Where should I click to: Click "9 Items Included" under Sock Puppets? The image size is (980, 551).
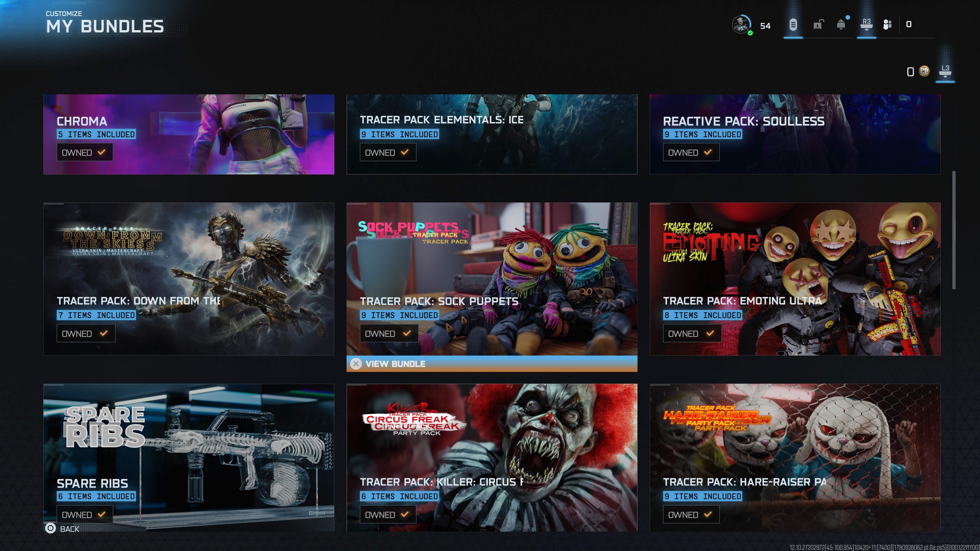click(x=399, y=315)
